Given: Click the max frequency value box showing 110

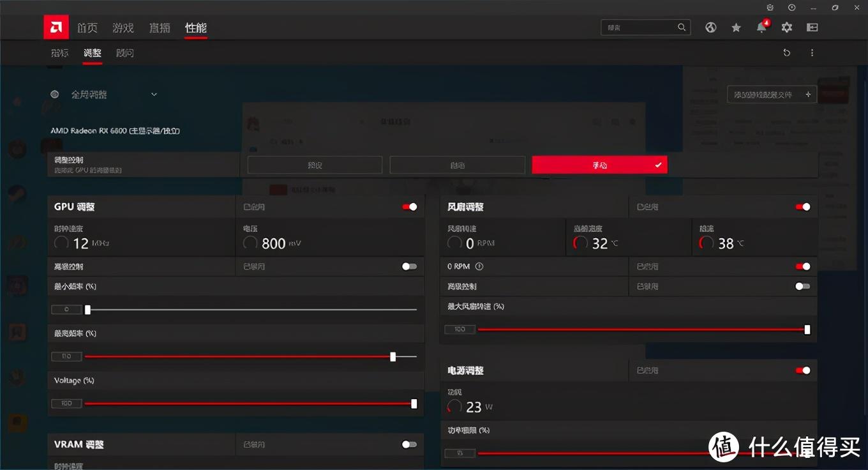Looking at the screenshot, I should [66, 356].
